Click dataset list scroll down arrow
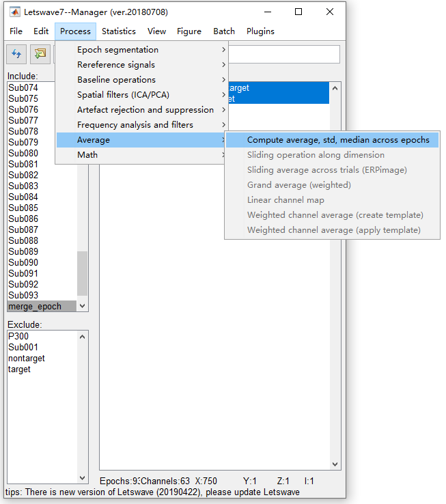 point(335,464)
